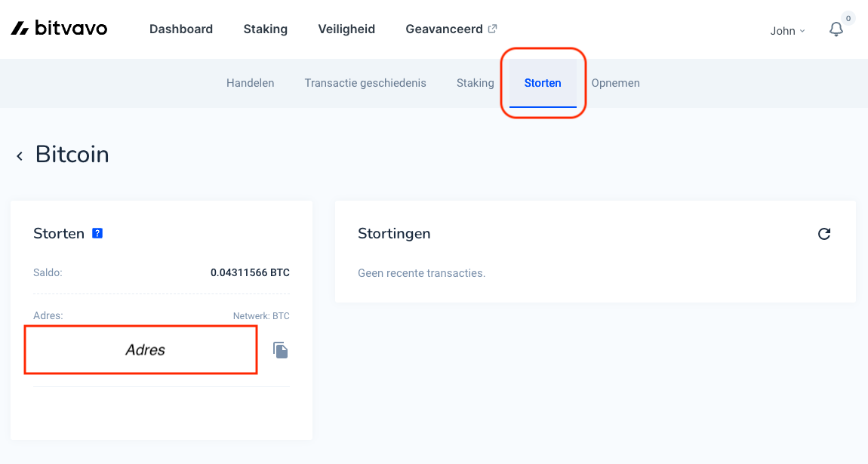Screen dimensions: 868x464
Task: Open the John account dropdown
Action: pyautogui.click(x=782, y=31)
